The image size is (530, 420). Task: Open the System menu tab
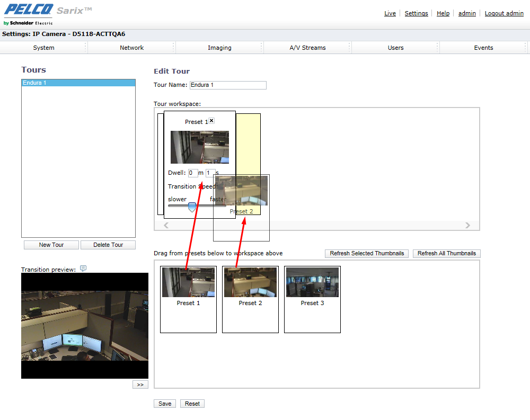tap(43, 48)
